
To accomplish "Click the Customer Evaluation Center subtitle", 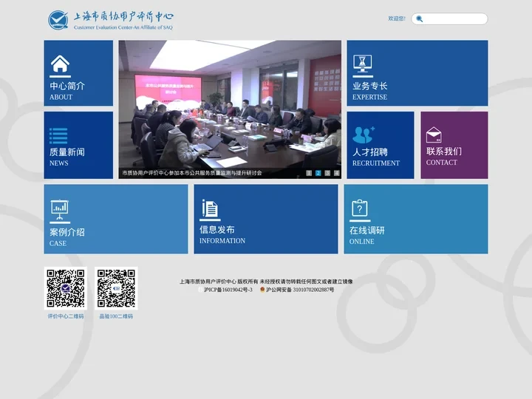I will [x=123, y=27].
